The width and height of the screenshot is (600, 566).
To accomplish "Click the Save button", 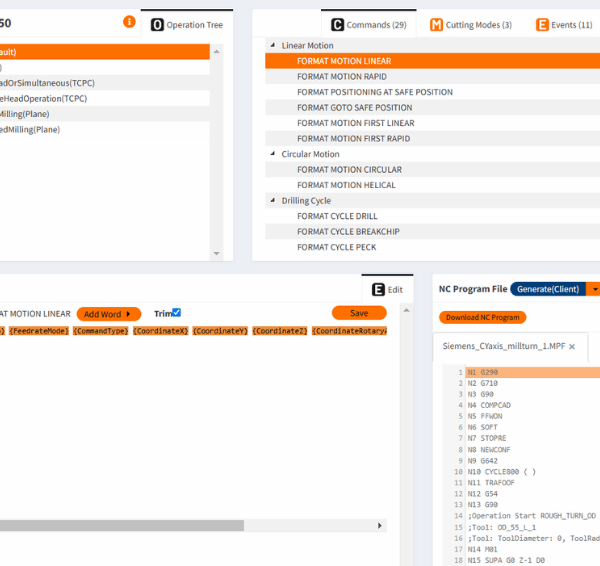I will pyautogui.click(x=358, y=313).
